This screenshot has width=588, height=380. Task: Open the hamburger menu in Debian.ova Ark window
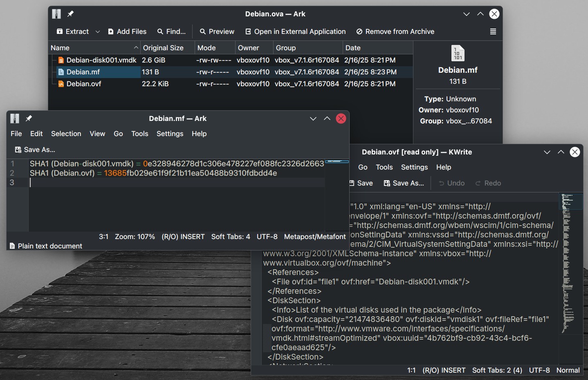coord(493,31)
